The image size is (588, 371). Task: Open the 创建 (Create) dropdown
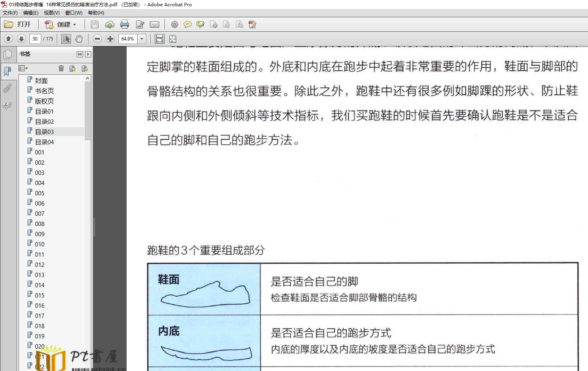60,24
